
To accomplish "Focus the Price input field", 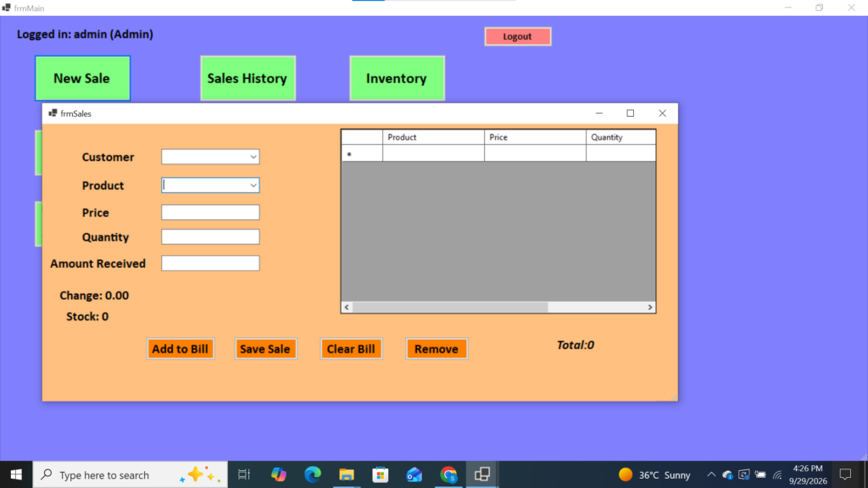I will point(210,213).
